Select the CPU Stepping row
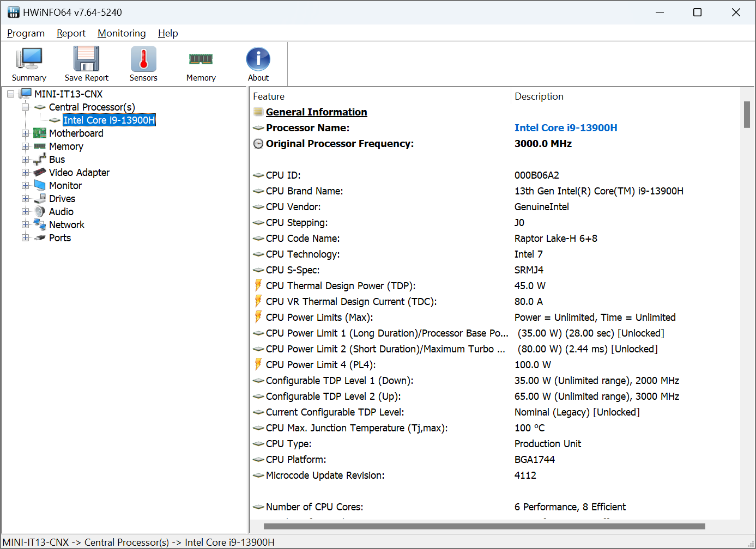Viewport: 756px width, 549px height. click(x=495, y=222)
